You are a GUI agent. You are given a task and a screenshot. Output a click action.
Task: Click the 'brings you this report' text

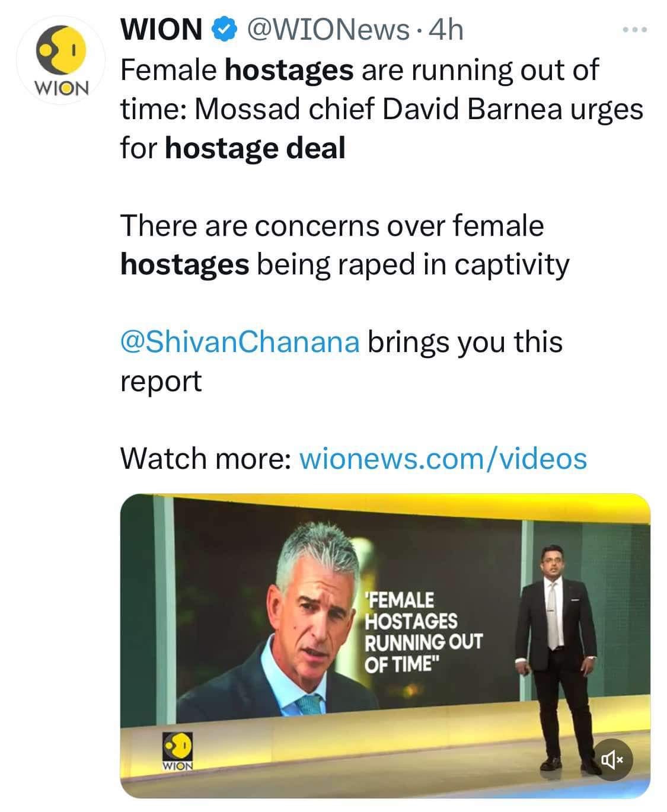pos(342,362)
